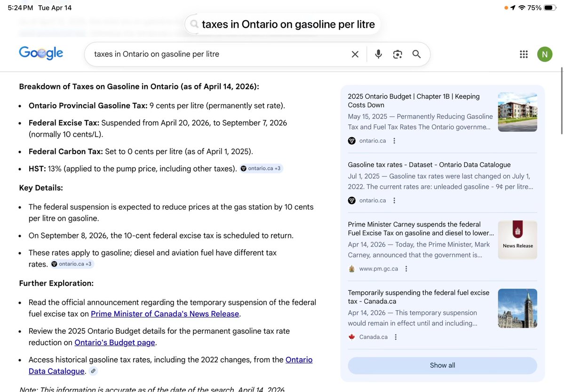Image resolution: width=564 pixels, height=392 pixels.
Task: Open more options for 2025 Ontario Budget result
Action: 394,141
